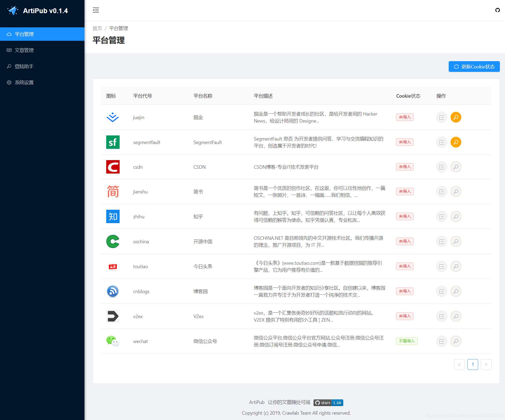This screenshot has height=420, width=505.
Task: Click the 平台管理 breadcrumb item
Action: 119,28
